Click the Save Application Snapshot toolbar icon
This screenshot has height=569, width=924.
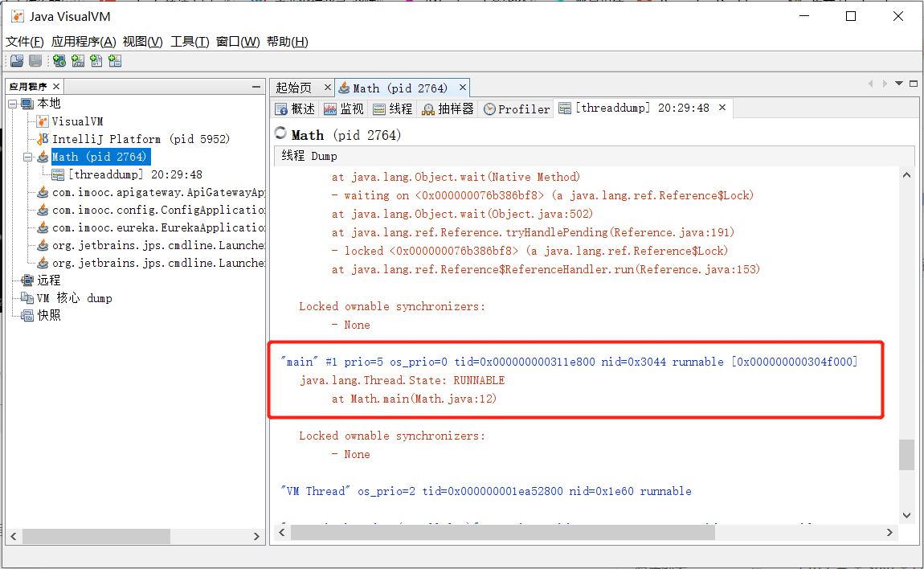[x=35, y=60]
